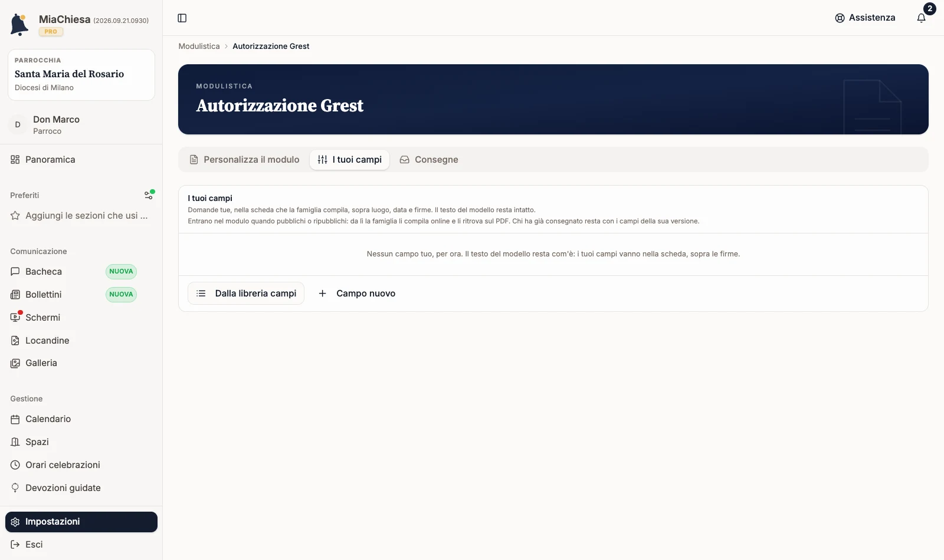Click the Comunicazione section label
Image resolution: width=944 pixels, height=560 pixels.
[x=38, y=251]
